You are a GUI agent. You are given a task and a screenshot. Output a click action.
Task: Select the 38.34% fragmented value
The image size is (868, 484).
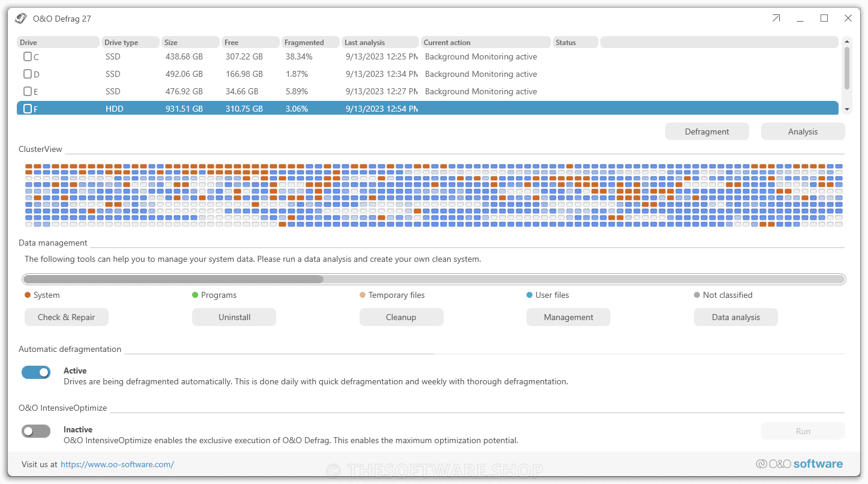[x=299, y=56]
